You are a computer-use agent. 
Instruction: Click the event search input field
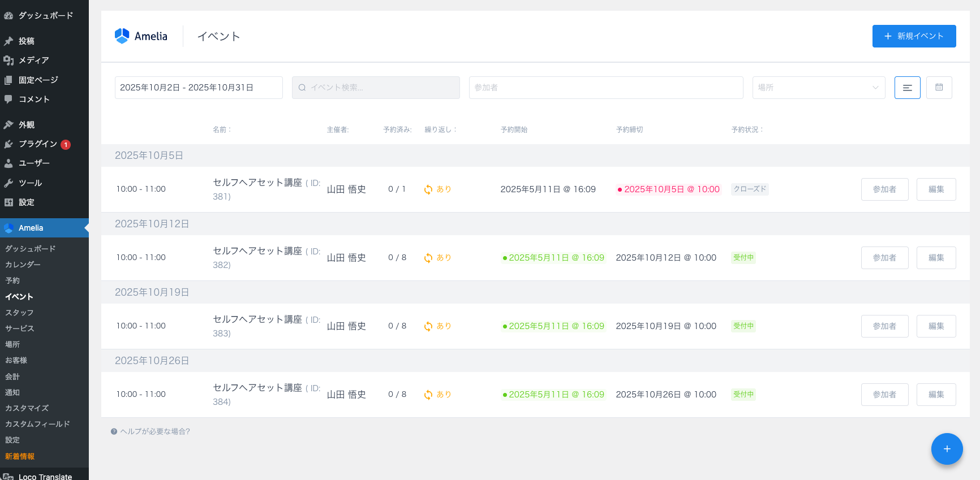376,88
